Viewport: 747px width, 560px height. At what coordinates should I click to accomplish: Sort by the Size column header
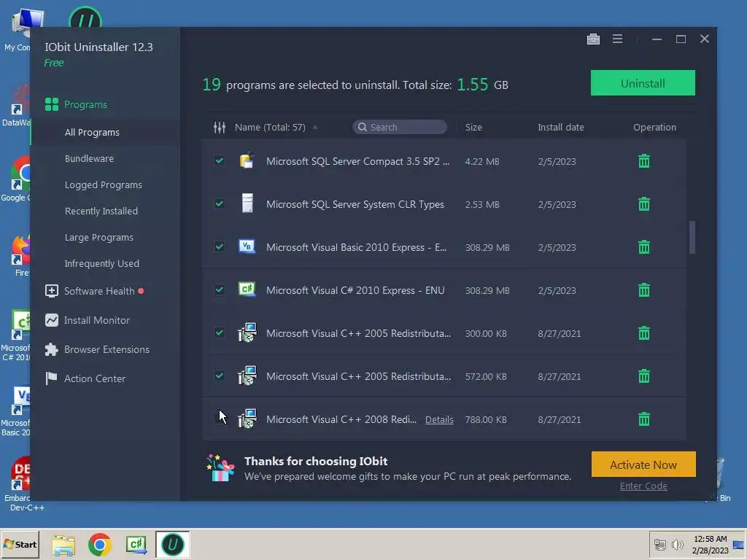pyautogui.click(x=473, y=127)
